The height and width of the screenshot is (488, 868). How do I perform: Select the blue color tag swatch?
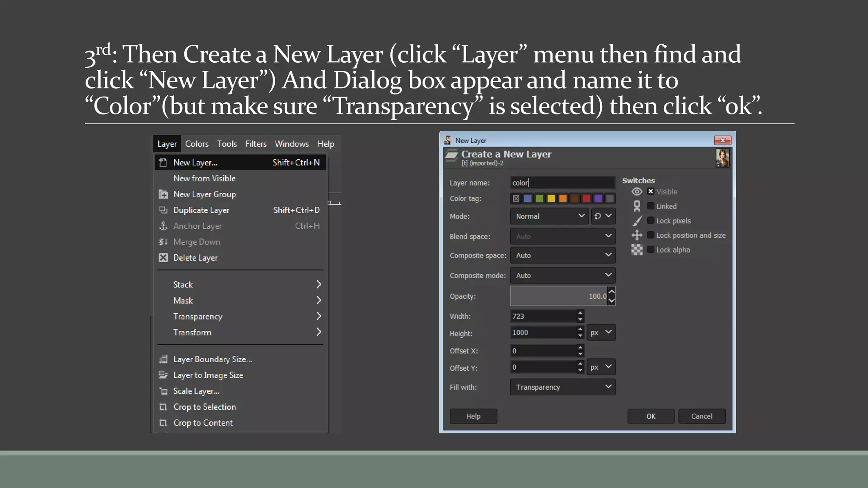pos(528,198)
